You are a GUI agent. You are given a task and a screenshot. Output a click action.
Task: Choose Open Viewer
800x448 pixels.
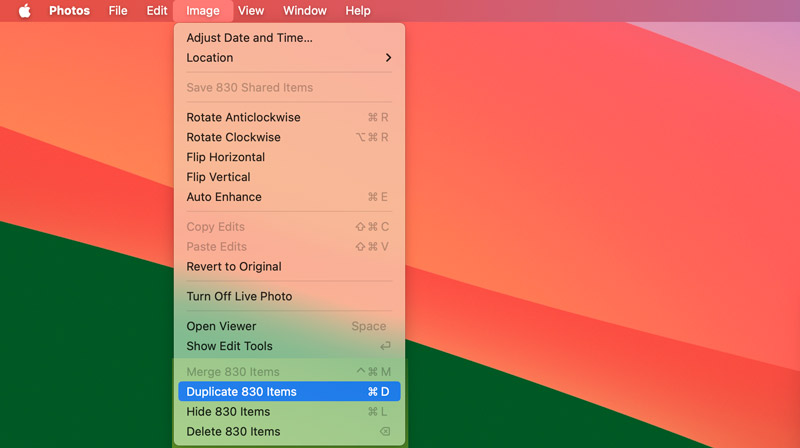[289, 326]
